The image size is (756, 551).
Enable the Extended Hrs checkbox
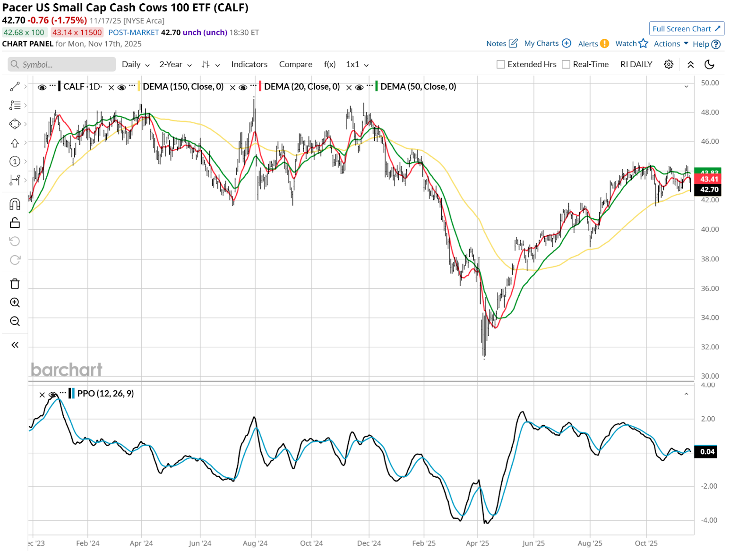point(501,64)
